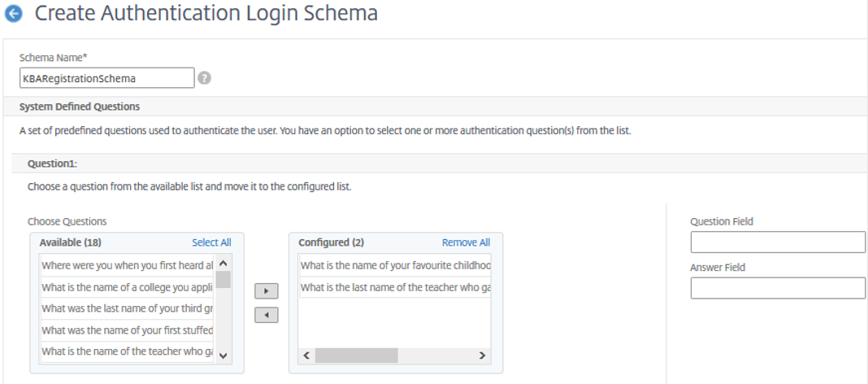The width and height of the screenshot is (868, 384).
Task: Move selected question back to Available list
Action: [267, 316]
